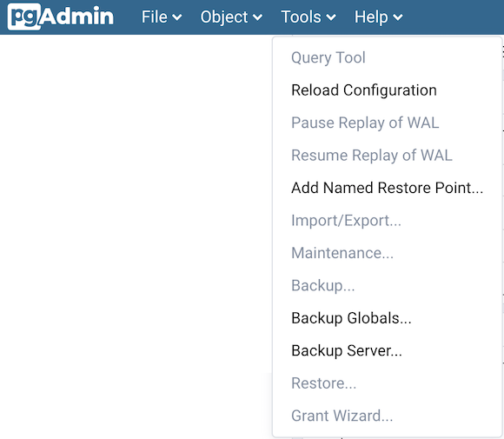Open the File menu
This screenshot has width=504, height=439.
[162, 17]
